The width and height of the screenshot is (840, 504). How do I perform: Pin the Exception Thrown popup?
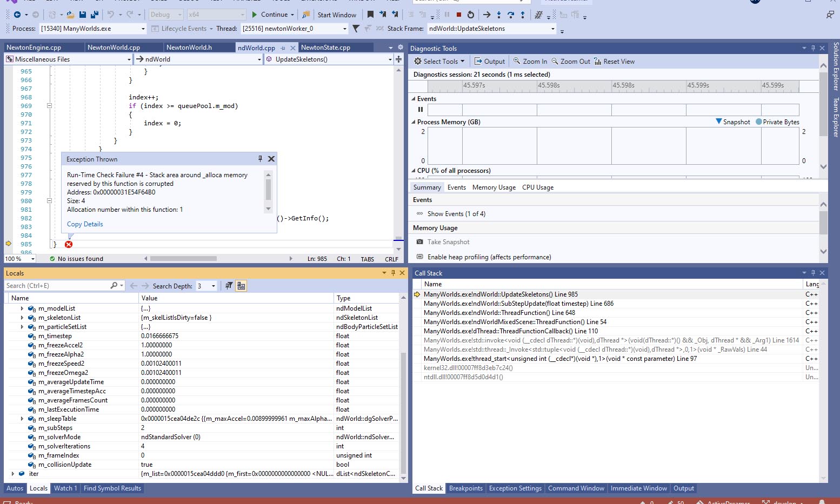(260, 159)
